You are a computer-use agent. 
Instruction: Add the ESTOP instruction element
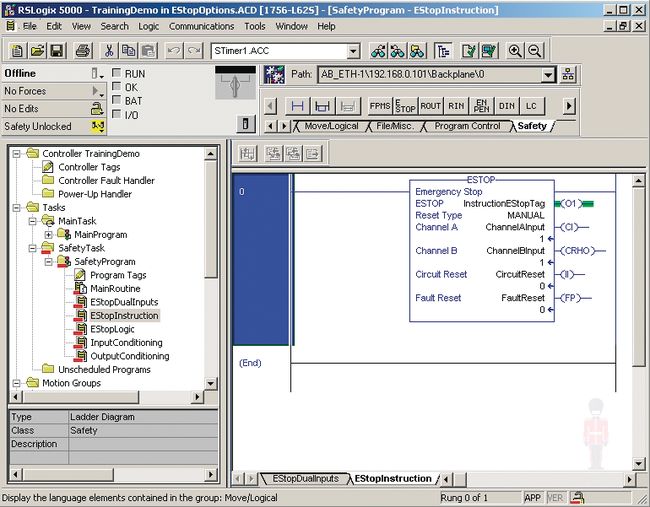tap(405, 106)
